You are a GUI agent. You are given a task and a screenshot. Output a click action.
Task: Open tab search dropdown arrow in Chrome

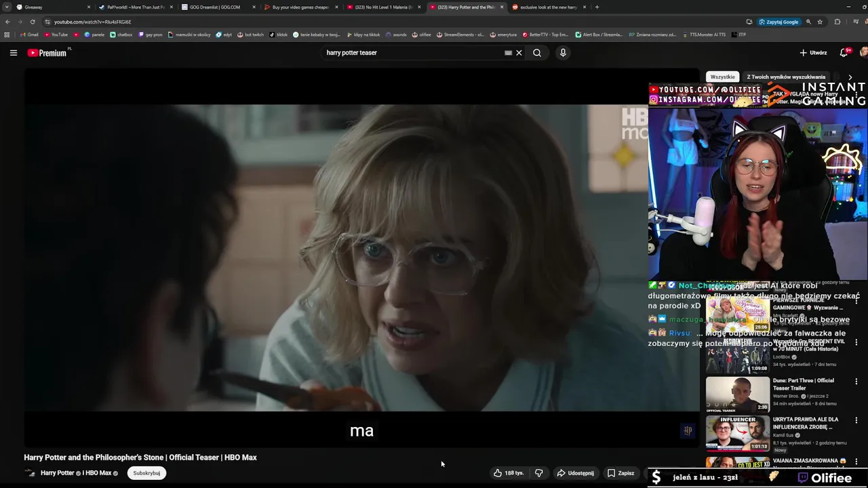pyautogui.click(x=6, y=7)
